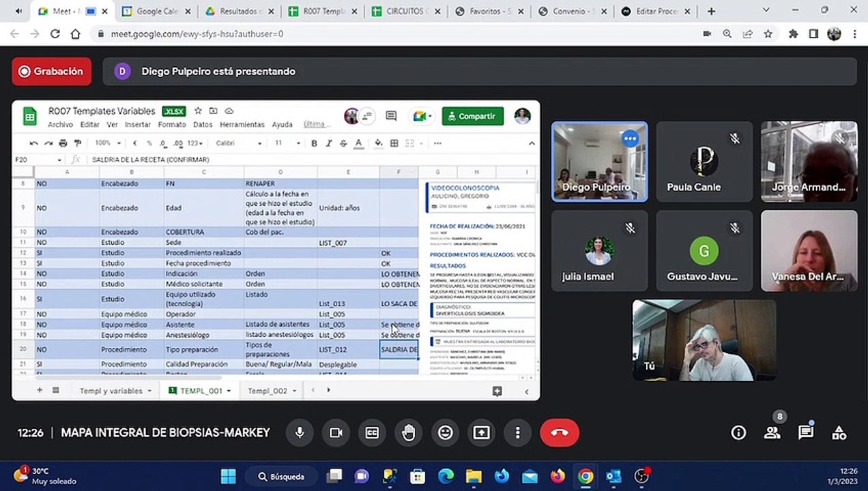Click print icon in Sheets toolbar
The height and width of the screenshot is (491, 868).
[63, 143]
